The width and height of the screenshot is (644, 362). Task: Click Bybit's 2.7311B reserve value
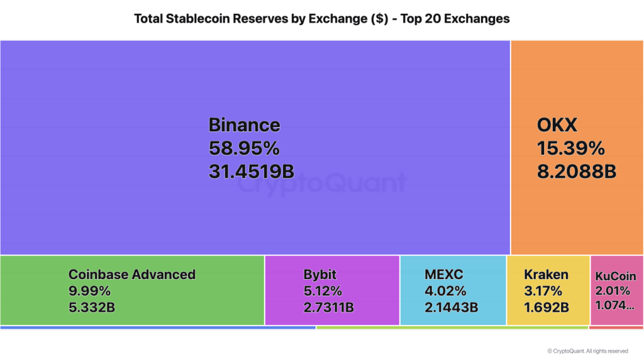click(328, 307)
